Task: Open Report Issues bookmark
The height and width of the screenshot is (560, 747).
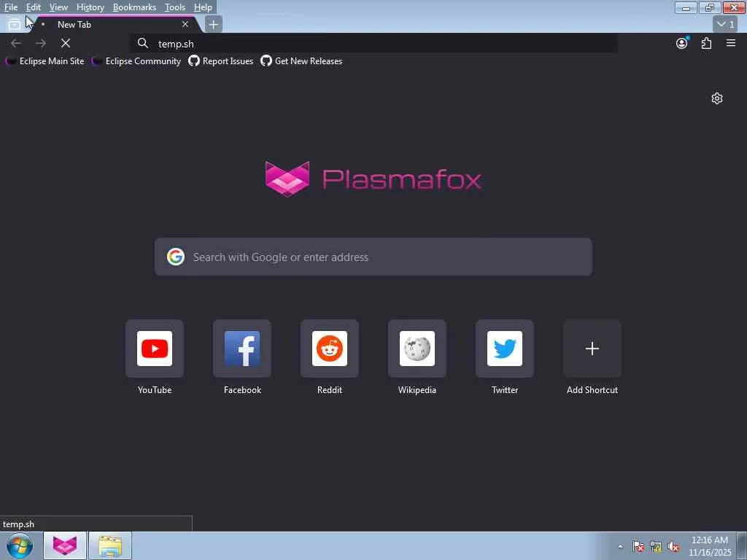Action: (220, 61)
